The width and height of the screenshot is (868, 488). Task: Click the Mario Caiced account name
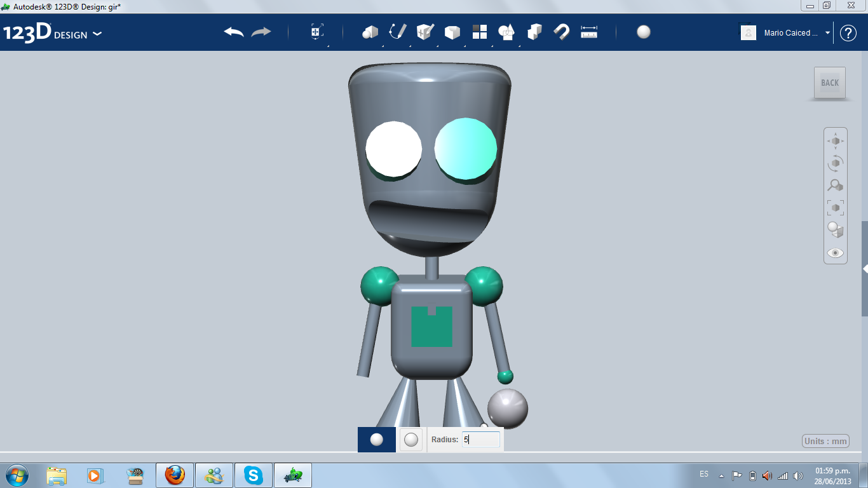pyautogui.click(x=791, y=32)
